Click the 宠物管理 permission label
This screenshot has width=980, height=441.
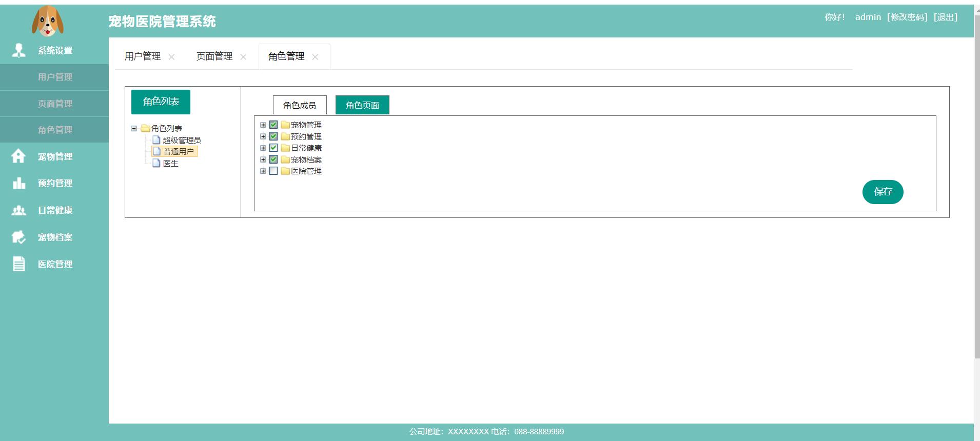pyautogui.click(x=306, y=125)
